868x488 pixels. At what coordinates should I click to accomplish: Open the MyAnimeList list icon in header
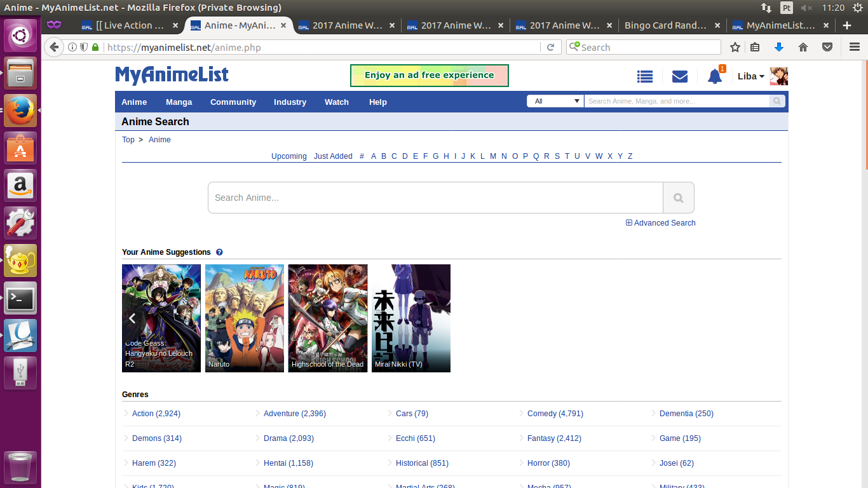645,76
